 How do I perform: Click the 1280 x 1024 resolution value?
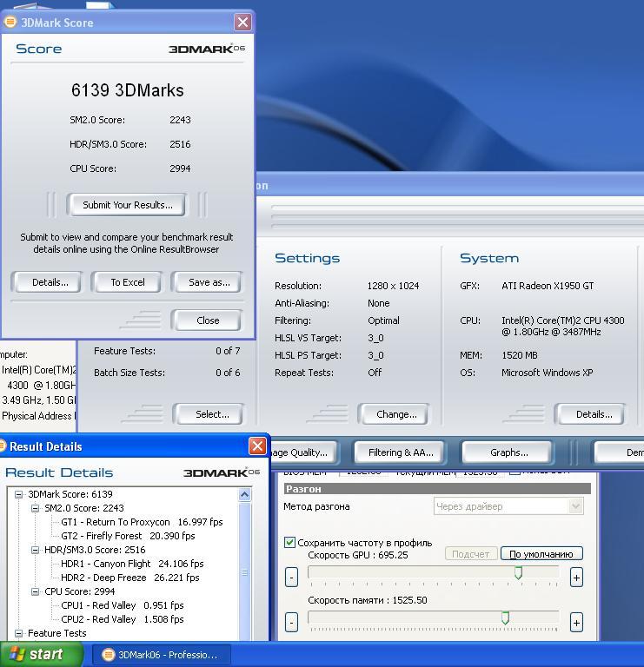(393, 286)
